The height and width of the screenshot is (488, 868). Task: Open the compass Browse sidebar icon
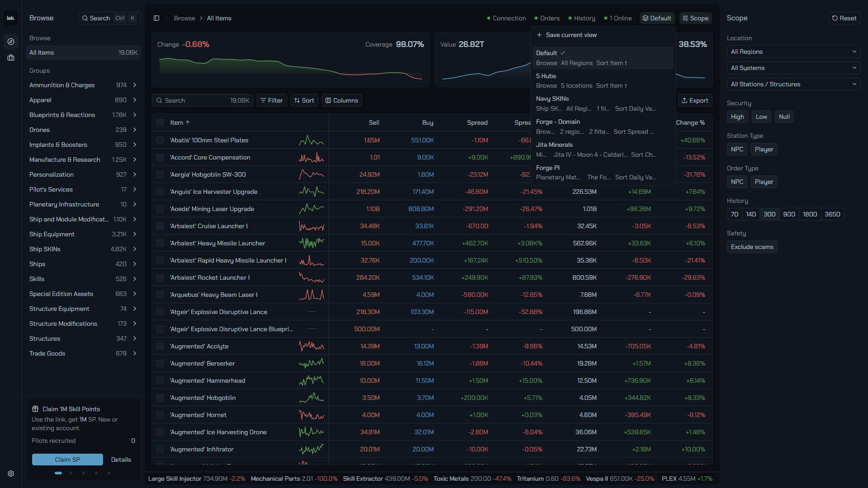(11, 42)
